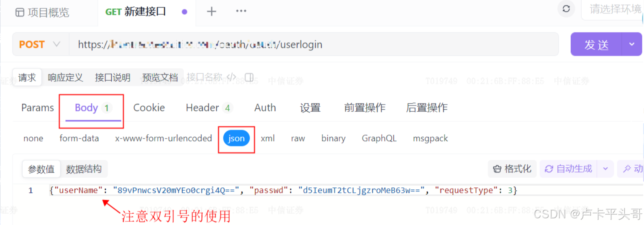Click the request URL input field
Image resolution: width=644 pixels, height=225 pixels.
(x=314, y=44)
